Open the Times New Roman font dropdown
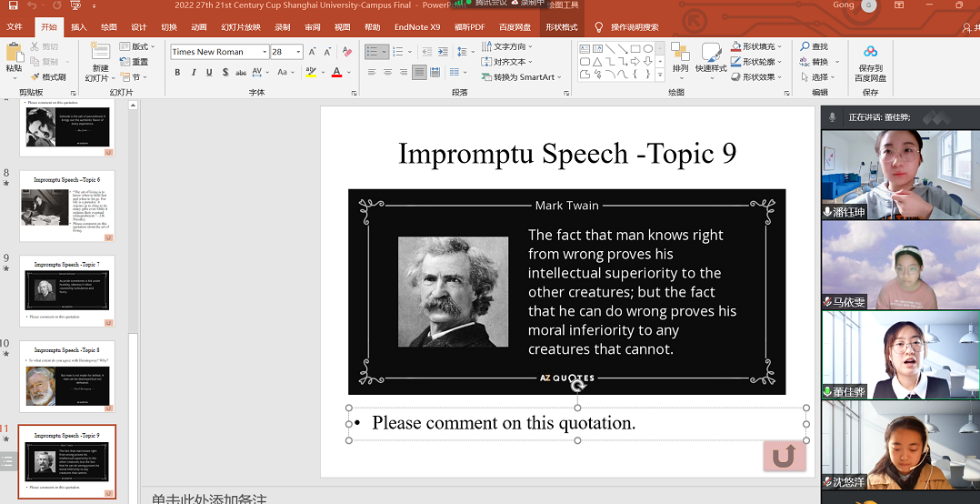Viewport: 980px width, 504px height. point(265,52)
